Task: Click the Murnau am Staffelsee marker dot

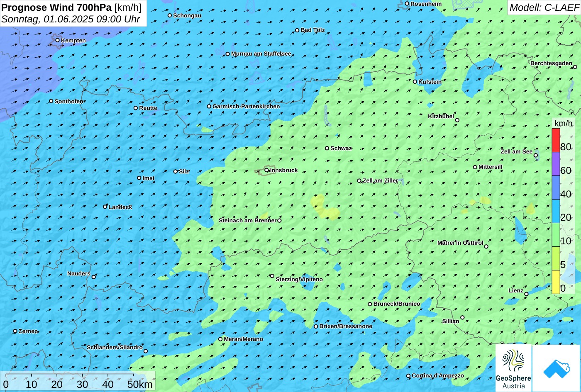Action: 228,54
